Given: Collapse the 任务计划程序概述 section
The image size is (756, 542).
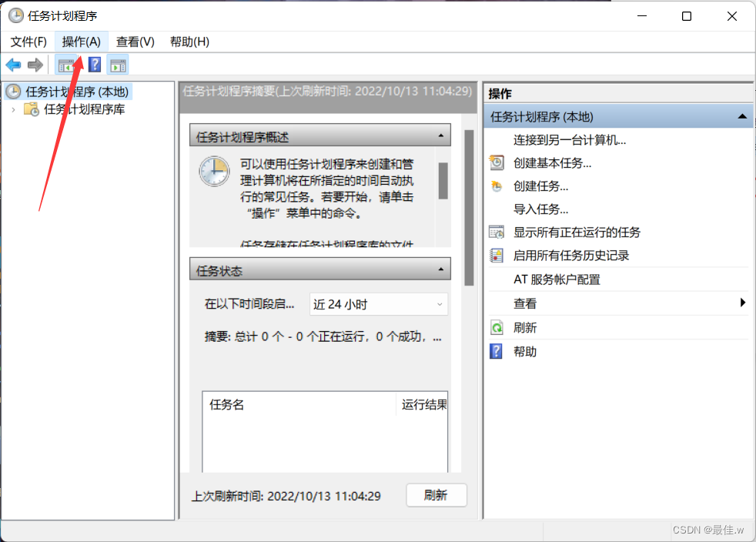Looking at the screenshot, I should pos(440,136).
